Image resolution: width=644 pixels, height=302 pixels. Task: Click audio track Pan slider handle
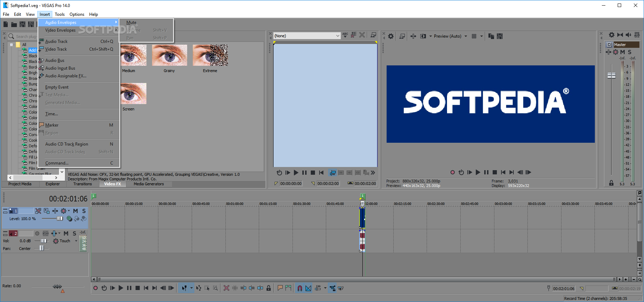click(42, 249)
